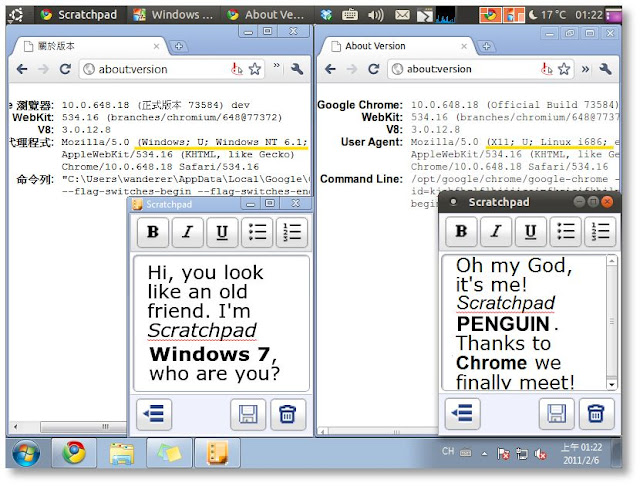Open the Windows Start menu

[26, 453]
